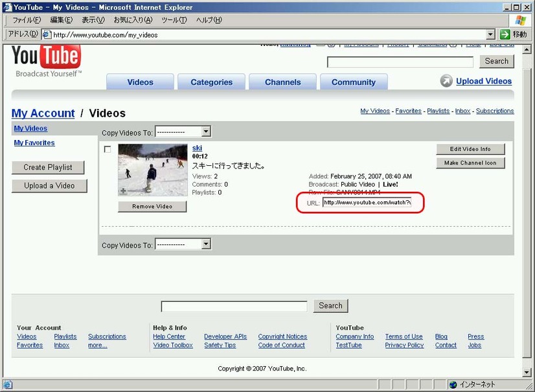Click Favorites in top-right account links
The width and height of the screenshot is (535, 392).
click(409, 111)
